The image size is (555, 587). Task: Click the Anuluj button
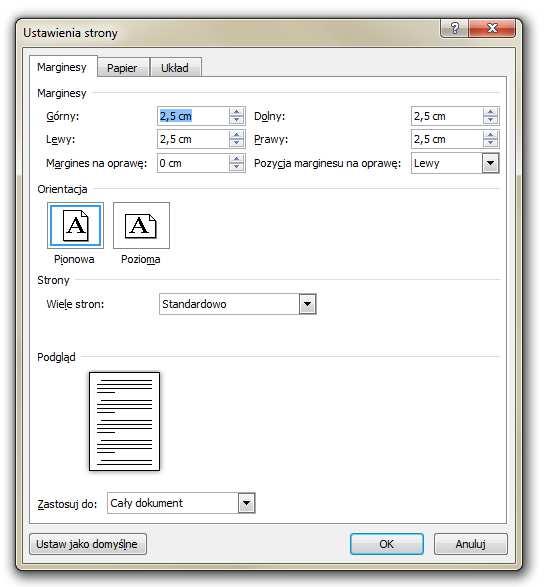(x=471, y=544)
